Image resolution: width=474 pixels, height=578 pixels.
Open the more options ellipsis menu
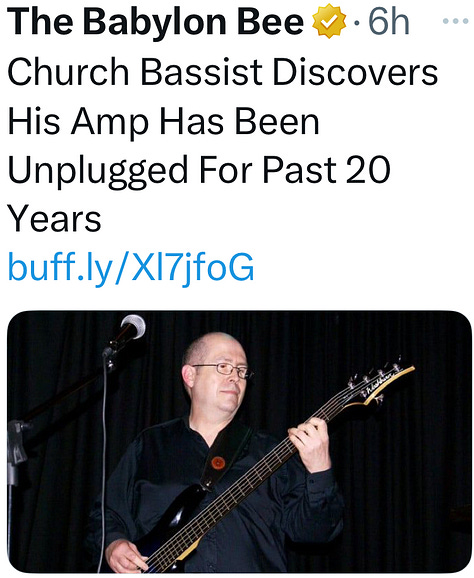pyautogui.click(x=455, y=21)
